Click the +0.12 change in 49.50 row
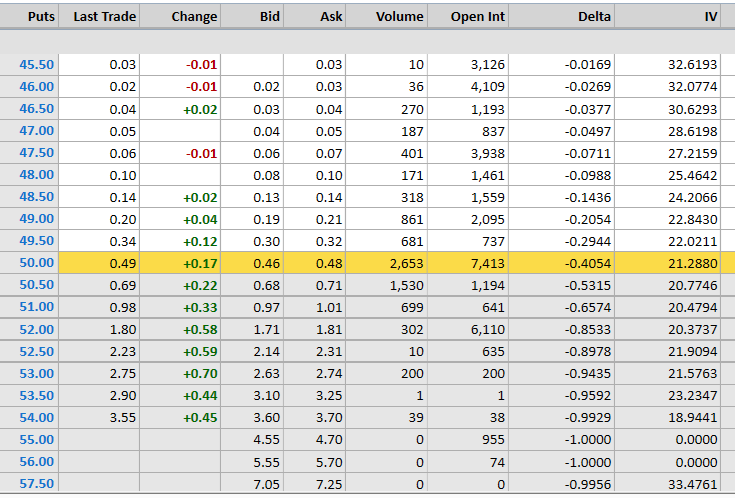The image size is (735, 498). click(200, 241)
